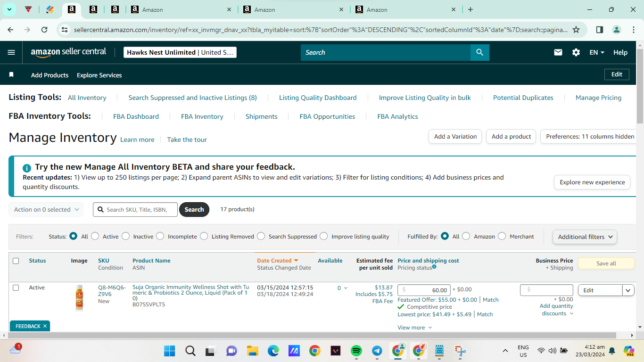The height and width of the screenshot is (362, 644).
Task: Select Fulfilled By Merchant radio button
Action: (502, 236)
